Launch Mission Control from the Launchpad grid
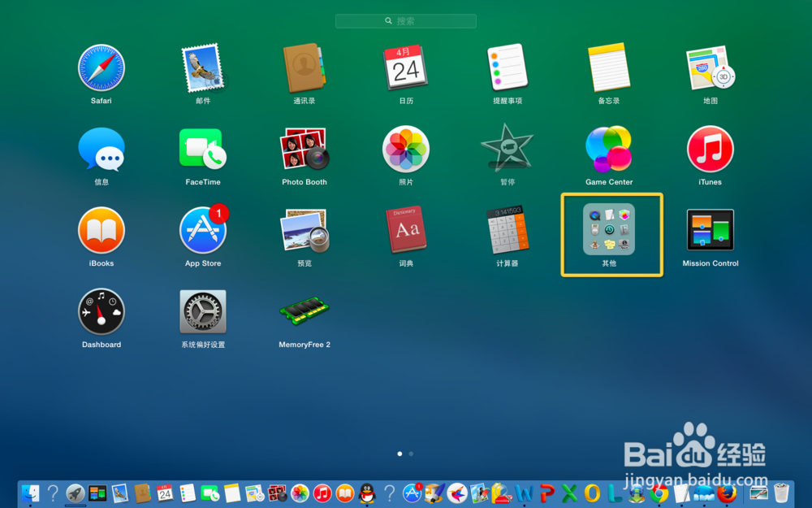Image resolution: width=812 pixels, height=508 pixels. point(710,230)
